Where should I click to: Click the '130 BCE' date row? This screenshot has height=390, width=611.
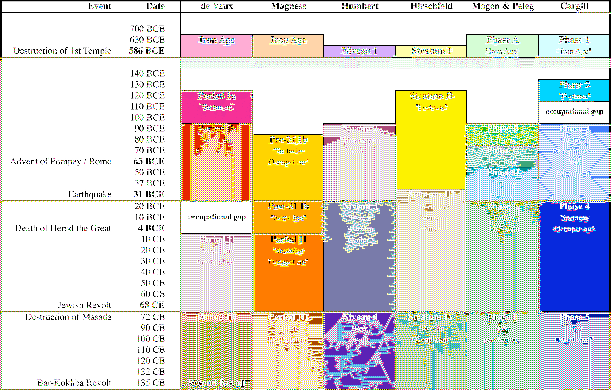[x=148, y=84]
